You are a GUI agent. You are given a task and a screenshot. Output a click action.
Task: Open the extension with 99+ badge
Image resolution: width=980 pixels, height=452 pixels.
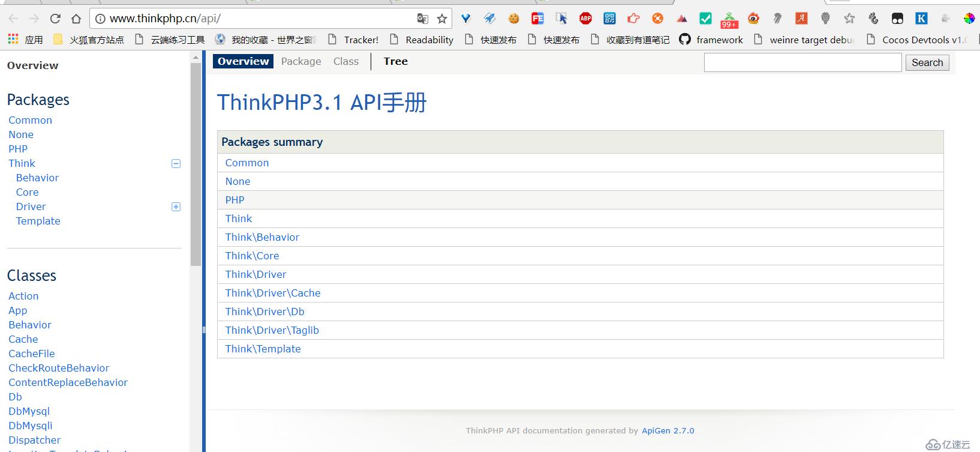pos(729,20)
